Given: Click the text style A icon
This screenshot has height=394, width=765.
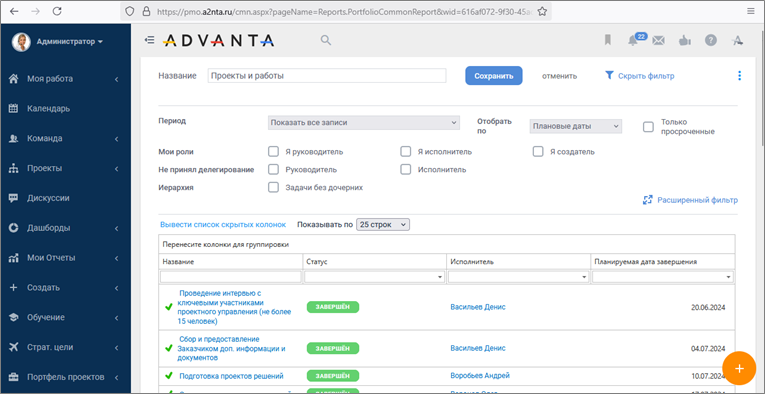Looking at the screenshot, I should (737, 41).
